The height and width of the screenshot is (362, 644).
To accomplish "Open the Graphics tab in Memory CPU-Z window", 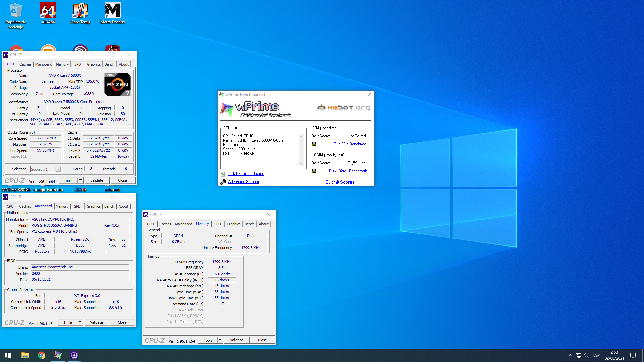I will tap(233, 224).
